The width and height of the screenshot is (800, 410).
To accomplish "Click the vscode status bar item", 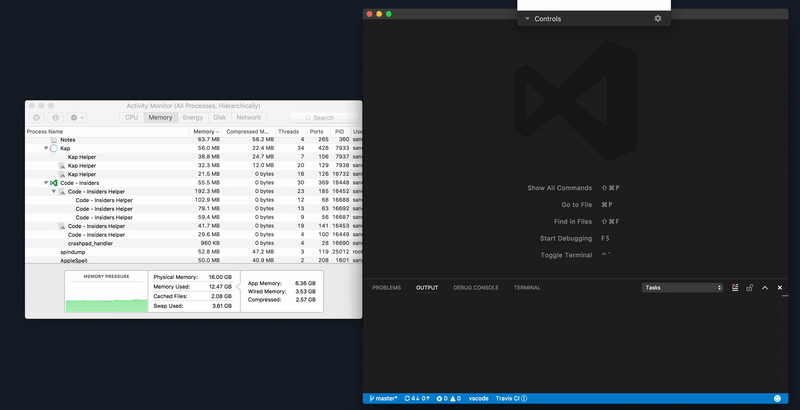I will click(x=479, y=398).
